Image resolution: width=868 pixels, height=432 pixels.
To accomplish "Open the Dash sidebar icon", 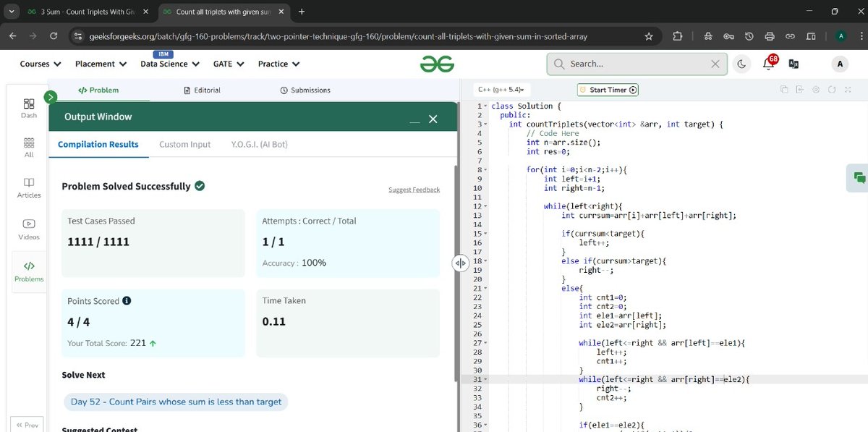I will tap(29, 108).
